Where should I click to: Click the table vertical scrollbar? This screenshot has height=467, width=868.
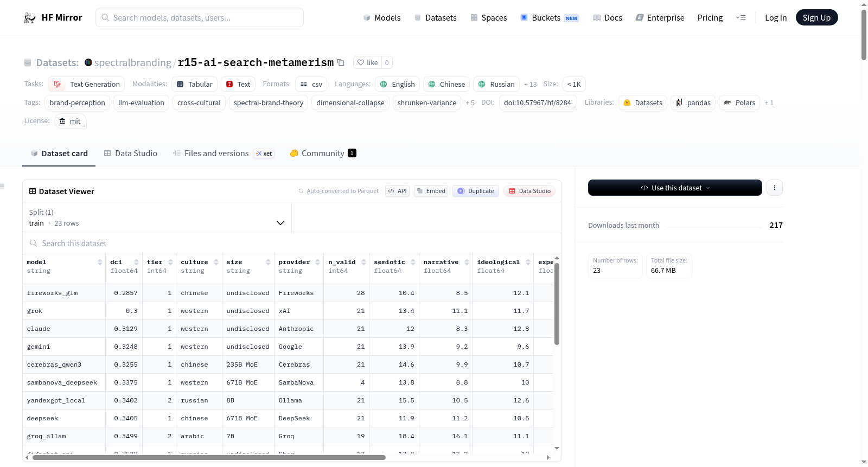point(557,304)
